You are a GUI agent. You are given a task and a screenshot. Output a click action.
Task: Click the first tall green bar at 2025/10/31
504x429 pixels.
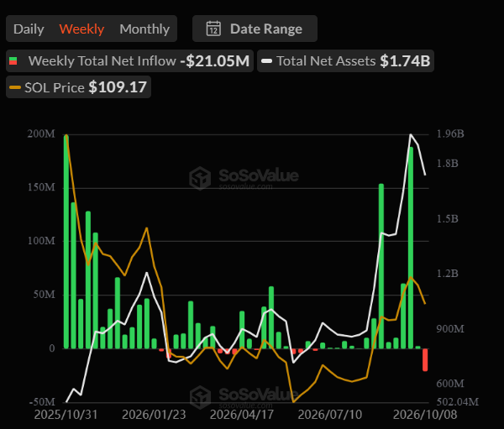click(x=66, y=242)
